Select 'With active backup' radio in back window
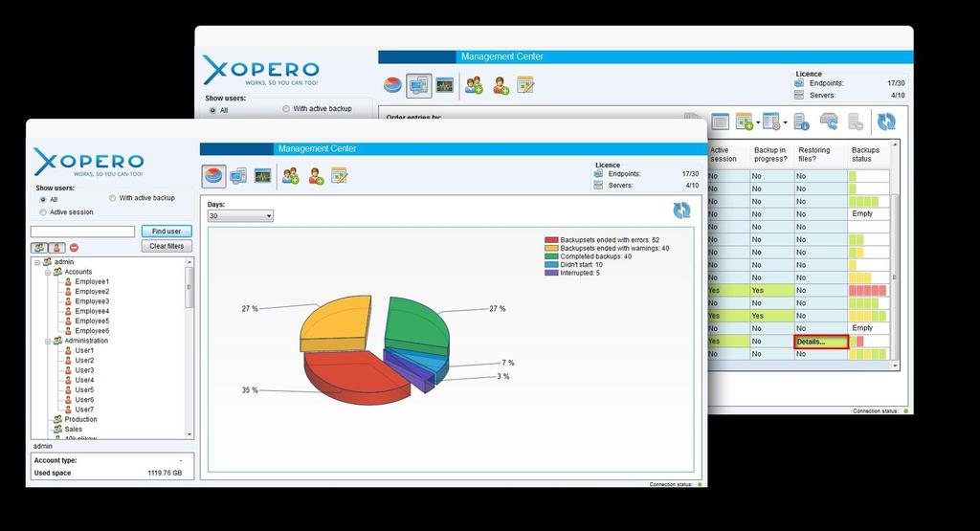980x531 pixels. (x=286, y=109)
